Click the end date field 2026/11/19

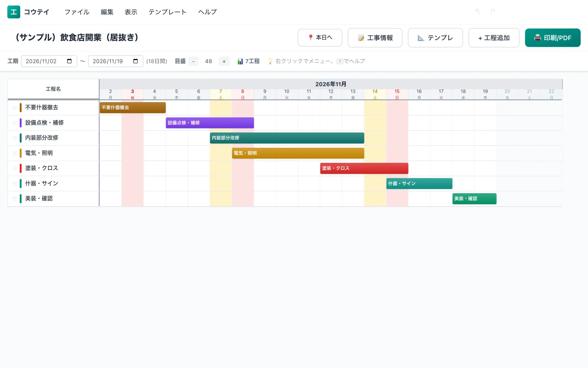click(x=115, y=61)
